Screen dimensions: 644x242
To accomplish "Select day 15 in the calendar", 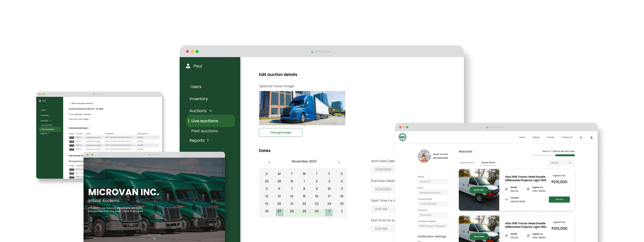I will tap(304, 196).
